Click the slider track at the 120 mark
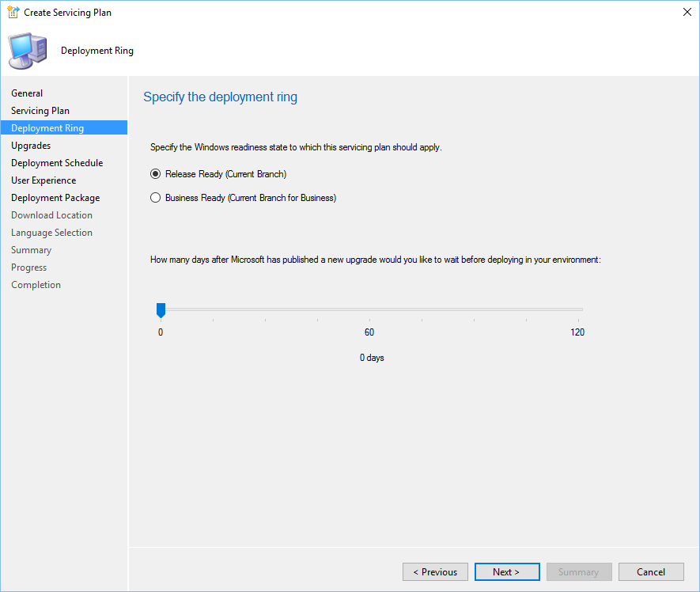This screenshot has width=700, height=592. point(578,309)
